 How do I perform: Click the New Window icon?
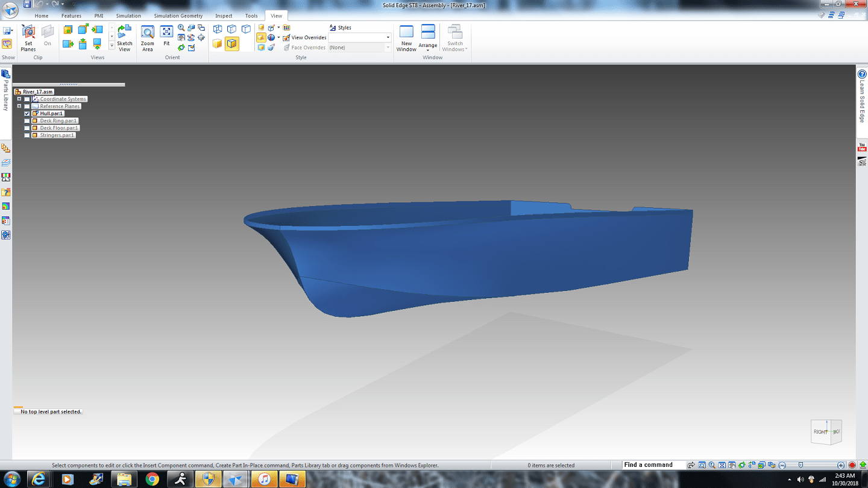(407, 39)
